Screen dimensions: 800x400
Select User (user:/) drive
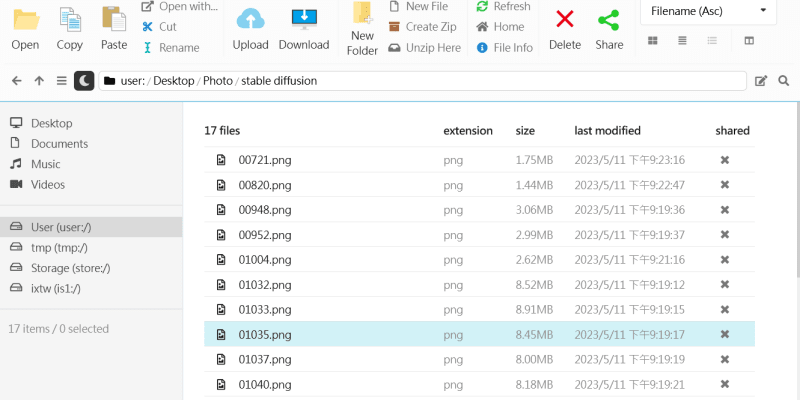(91, 227)
